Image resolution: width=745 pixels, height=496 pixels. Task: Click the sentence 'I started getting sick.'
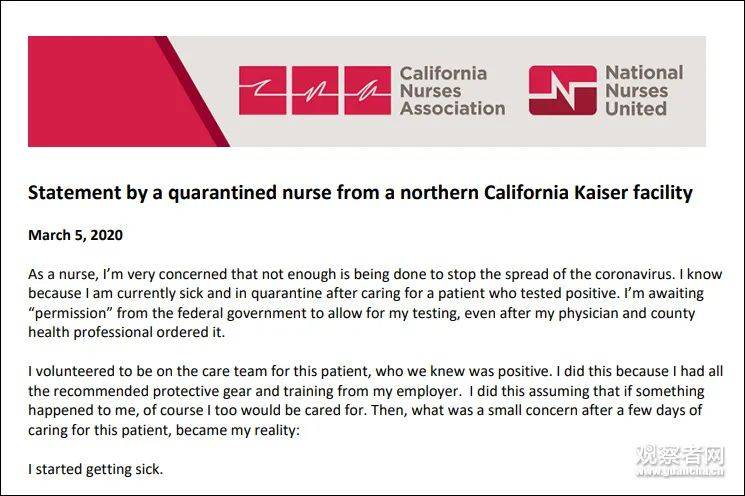point(96,469)
